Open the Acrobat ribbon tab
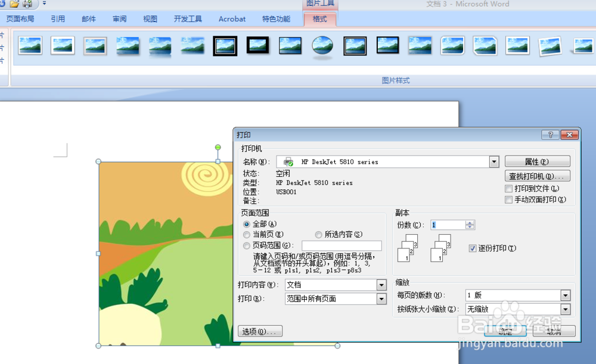Viewport: 596px width, 364px height. [x=232, y=19]
